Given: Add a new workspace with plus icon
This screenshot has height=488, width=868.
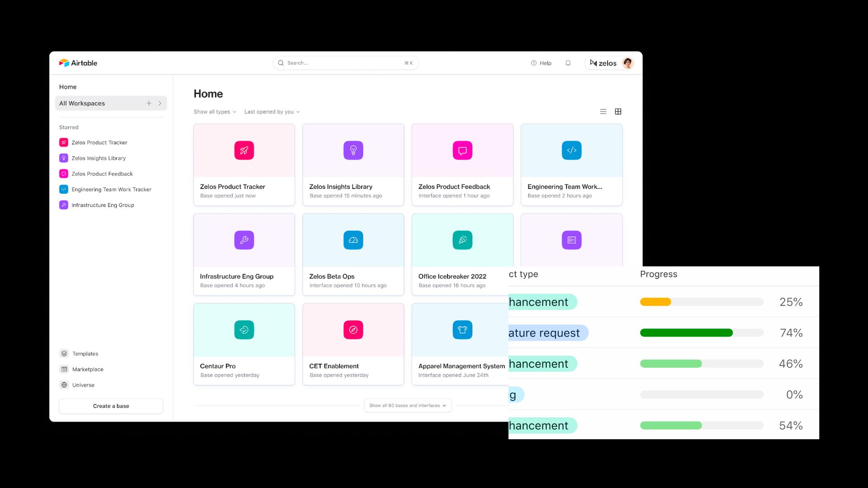Looking at the screenshot, I should point(149,103).
